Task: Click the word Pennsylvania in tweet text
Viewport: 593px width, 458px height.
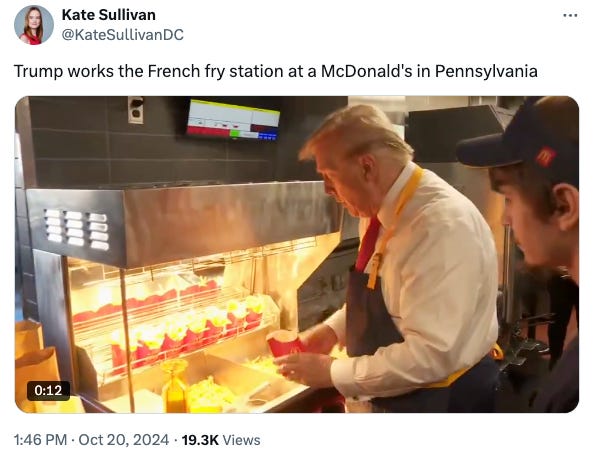Action: point(486,71)
